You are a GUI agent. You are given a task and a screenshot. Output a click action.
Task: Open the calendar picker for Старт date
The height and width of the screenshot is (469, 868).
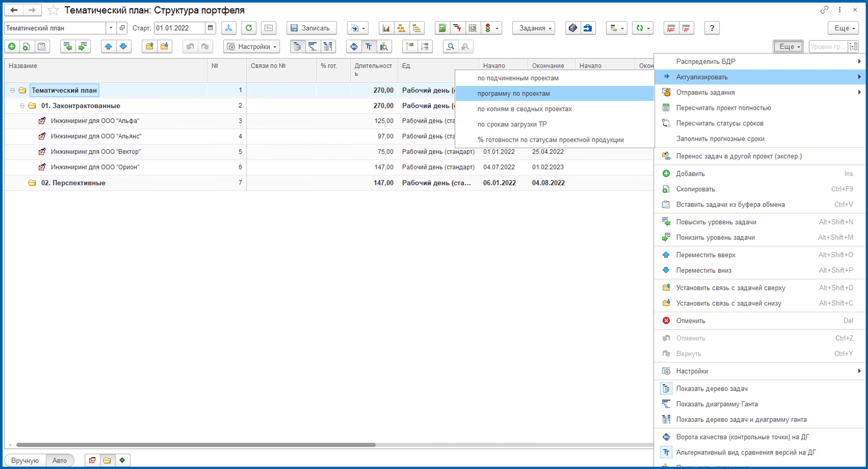pyautogui.click(x=210, y=28)
